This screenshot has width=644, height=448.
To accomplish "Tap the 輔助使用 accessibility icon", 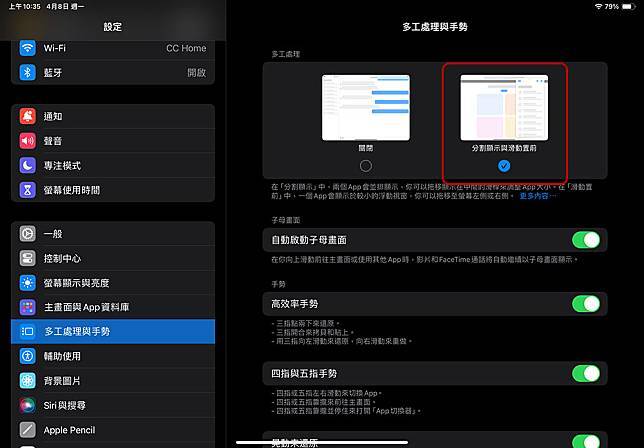I will (x=28, y=356).
